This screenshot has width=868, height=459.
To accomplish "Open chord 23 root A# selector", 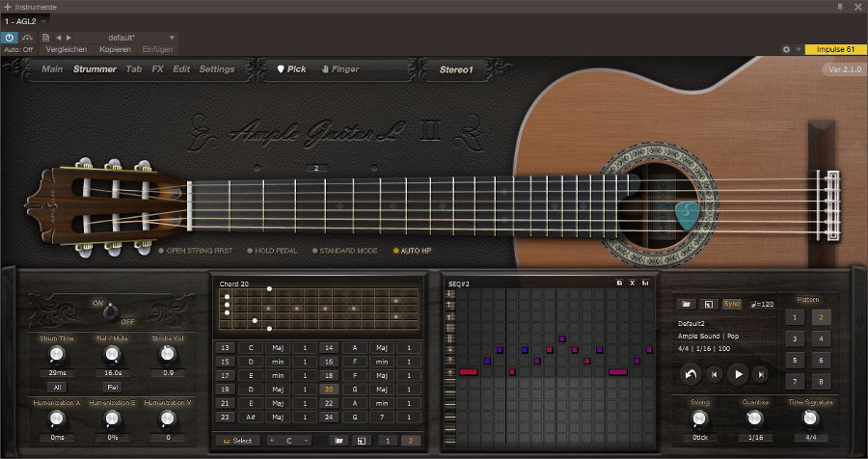I will 251,417.
